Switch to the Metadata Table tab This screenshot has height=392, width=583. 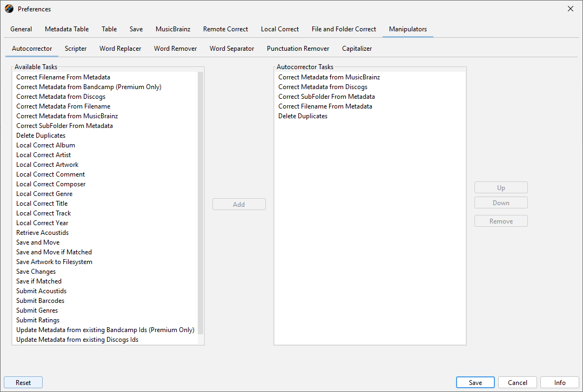point(67,29)
